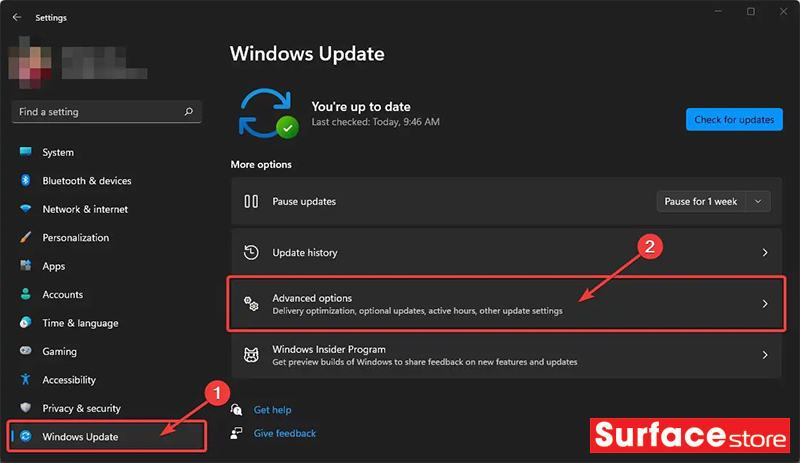Click the Time & language globe icon
Image resolution: width=800 pixels, height=463 pixels.
26,323
